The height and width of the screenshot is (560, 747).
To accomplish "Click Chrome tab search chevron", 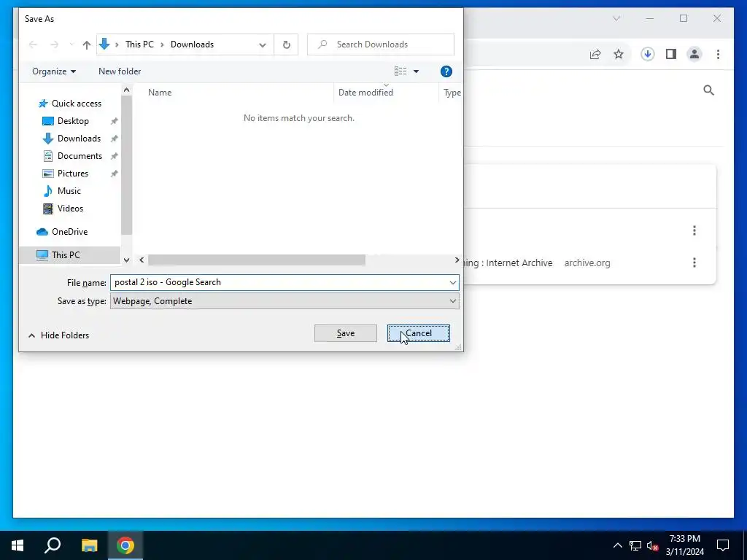I will 616,18.
